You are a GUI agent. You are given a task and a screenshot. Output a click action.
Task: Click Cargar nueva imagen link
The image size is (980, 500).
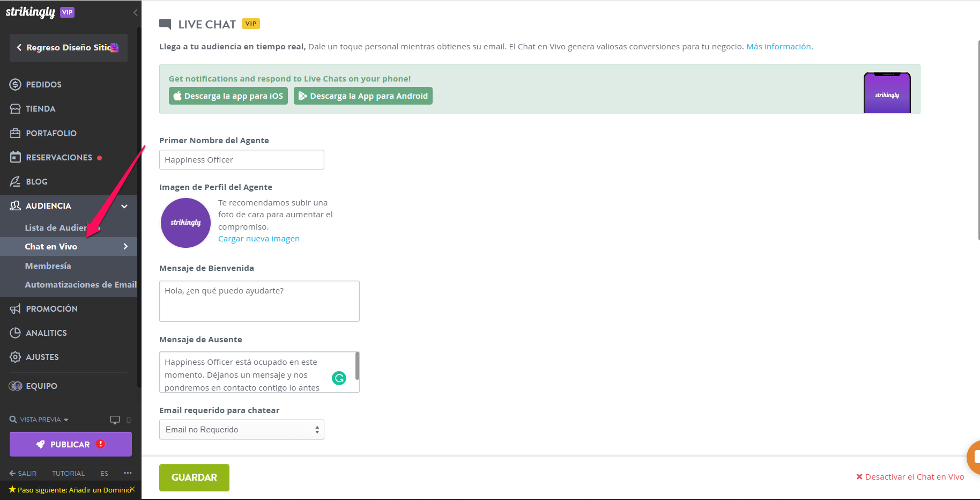tap(259, 239)
